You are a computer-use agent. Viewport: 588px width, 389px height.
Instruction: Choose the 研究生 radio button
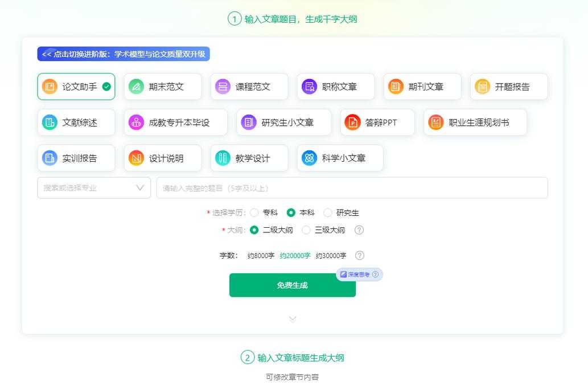pyautogui.click(x=328, y=212)
